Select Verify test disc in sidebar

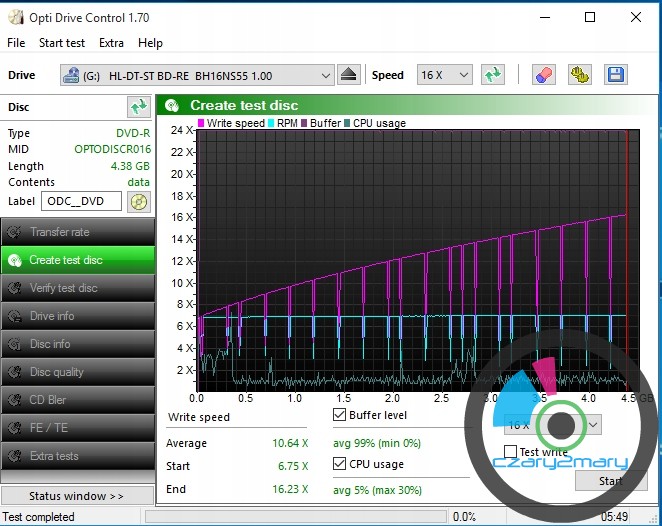(x=77, y=288)
